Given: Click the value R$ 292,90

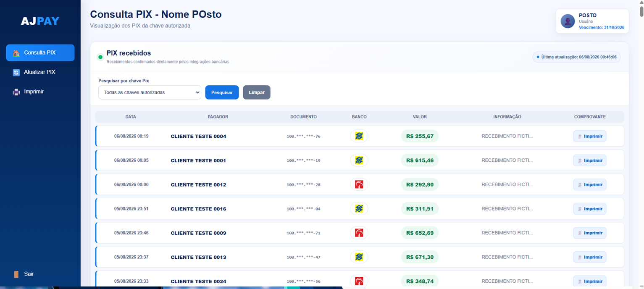Looking at the screenshot, I should (x=420, y=184).
